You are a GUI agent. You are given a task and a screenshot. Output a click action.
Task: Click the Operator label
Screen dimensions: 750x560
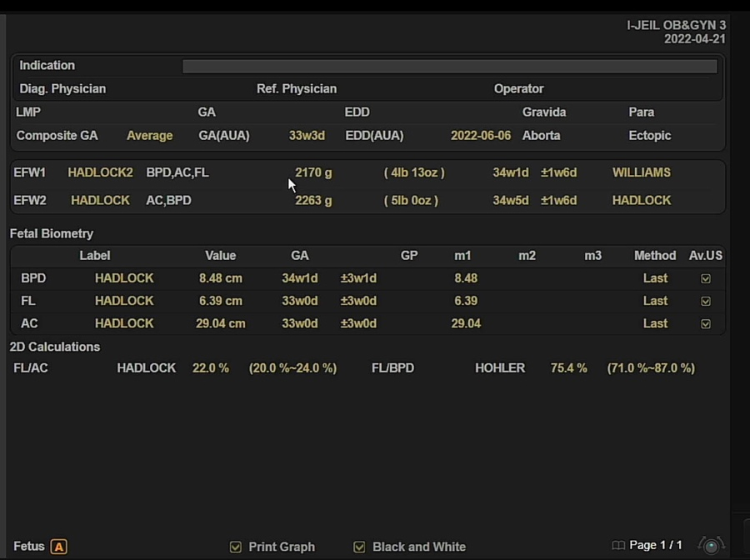click(519, 89)
